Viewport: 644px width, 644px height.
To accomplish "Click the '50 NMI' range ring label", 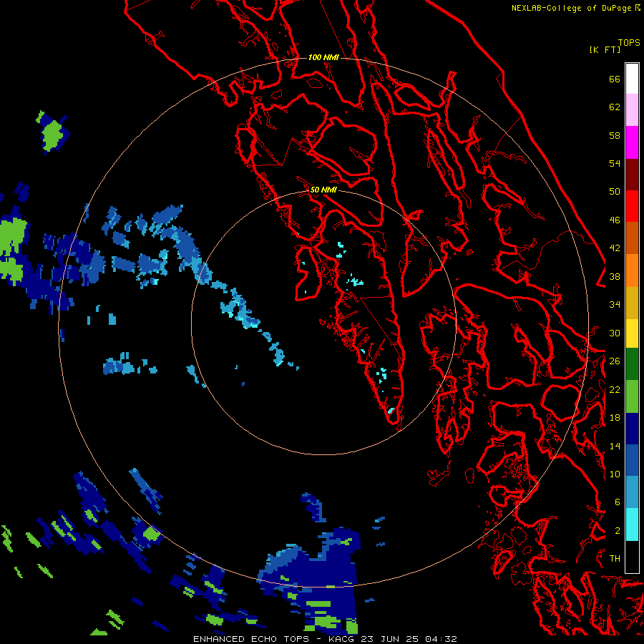I will point(323,190).
